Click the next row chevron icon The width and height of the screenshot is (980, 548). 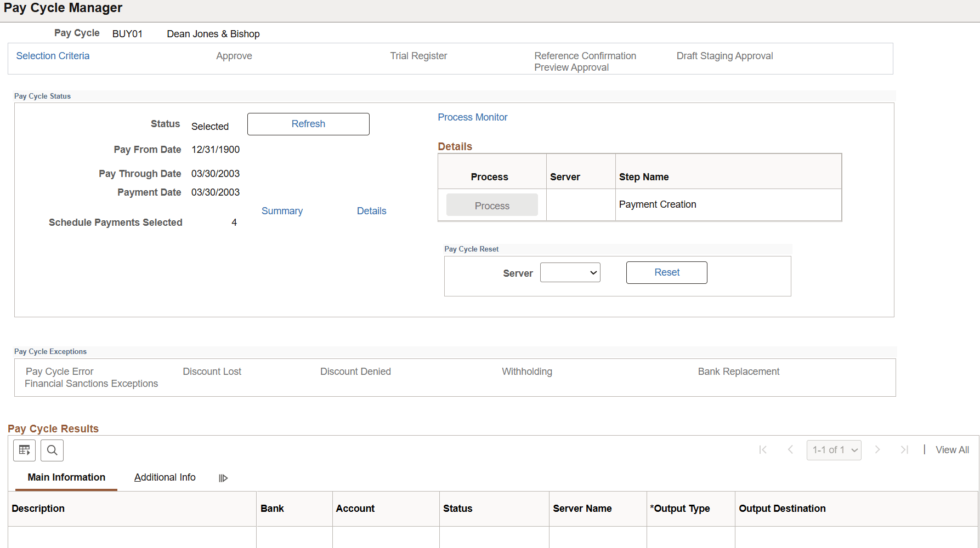point(878,449)
